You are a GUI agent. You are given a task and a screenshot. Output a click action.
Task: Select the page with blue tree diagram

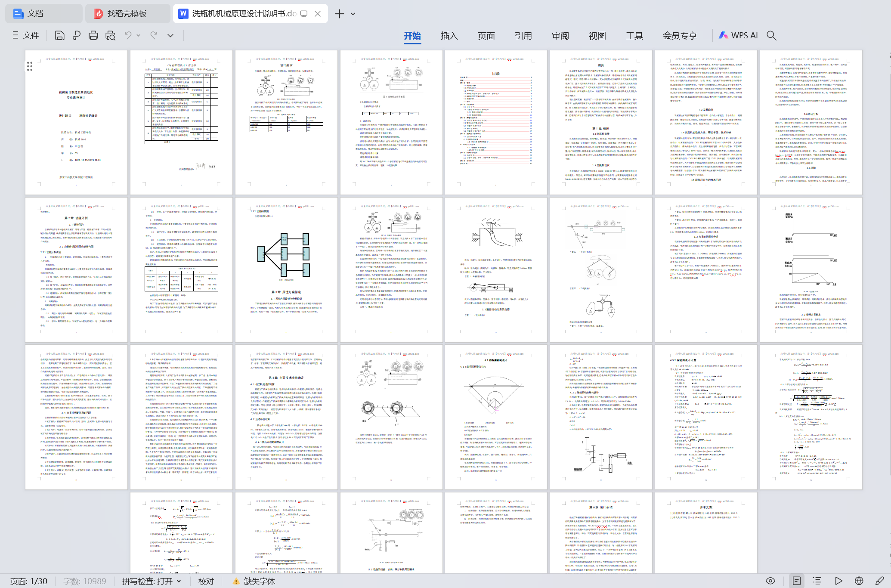click(286, 270)
